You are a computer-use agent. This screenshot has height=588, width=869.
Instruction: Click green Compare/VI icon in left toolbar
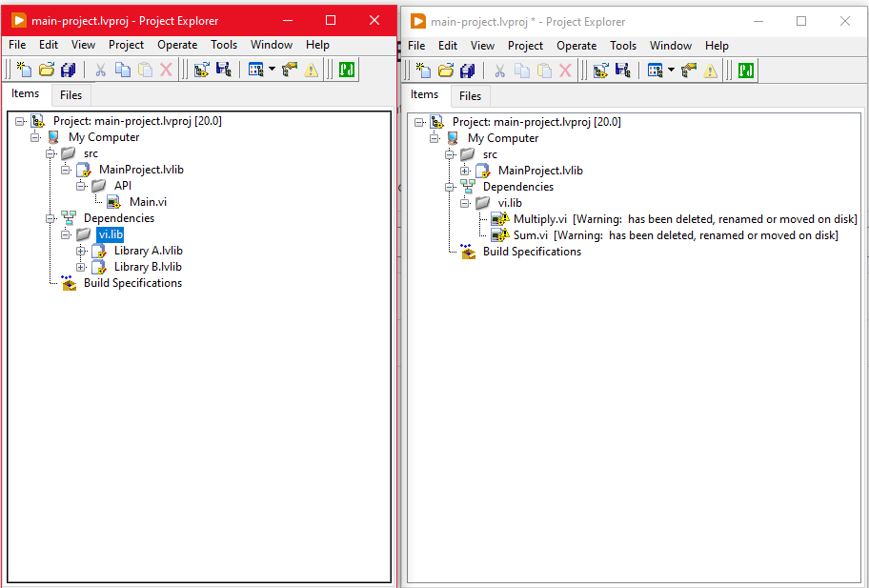pos(347,70)
